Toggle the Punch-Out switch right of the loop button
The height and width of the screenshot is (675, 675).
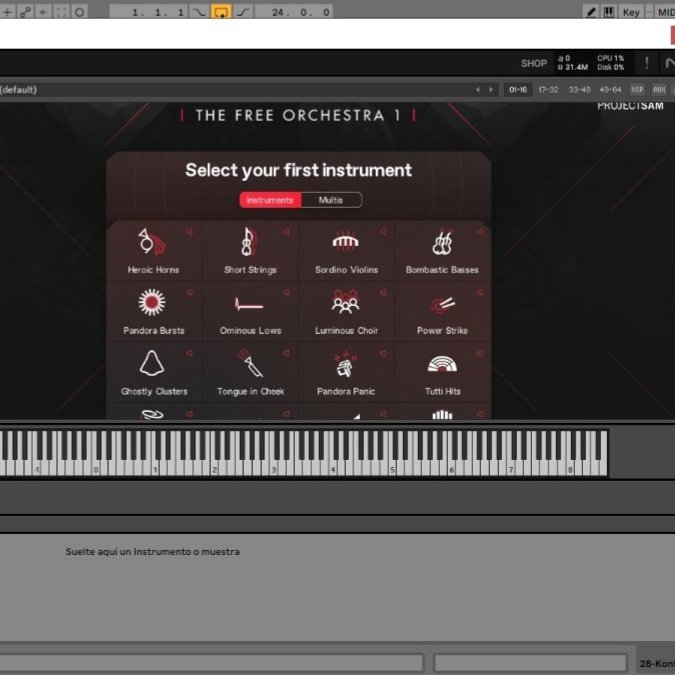point(243,12)
